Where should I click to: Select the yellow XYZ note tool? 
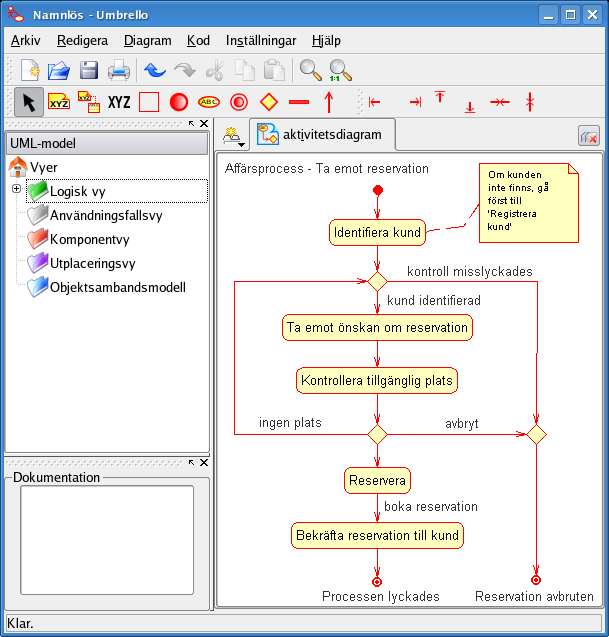click(x=59, y=102)
